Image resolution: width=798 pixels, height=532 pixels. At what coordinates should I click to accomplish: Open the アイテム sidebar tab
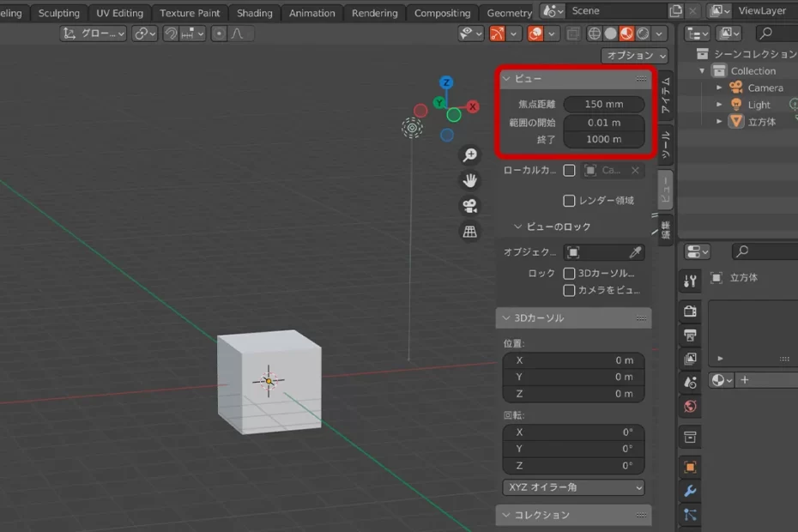[x=665, y=96]
